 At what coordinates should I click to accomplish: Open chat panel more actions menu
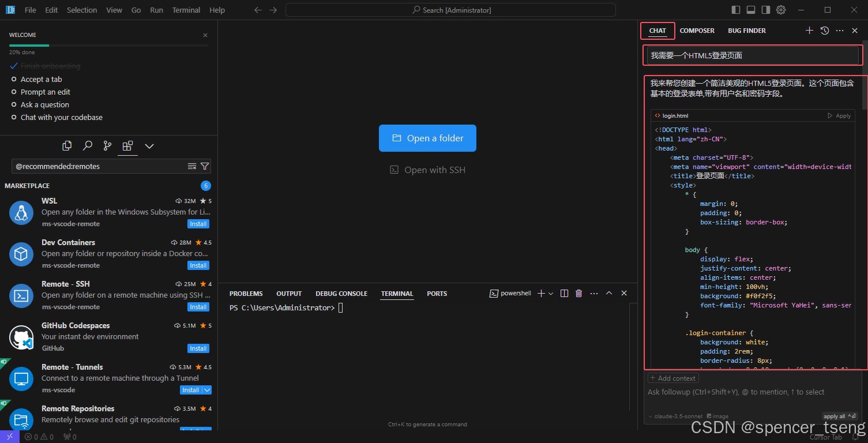(x=840, y=31)
